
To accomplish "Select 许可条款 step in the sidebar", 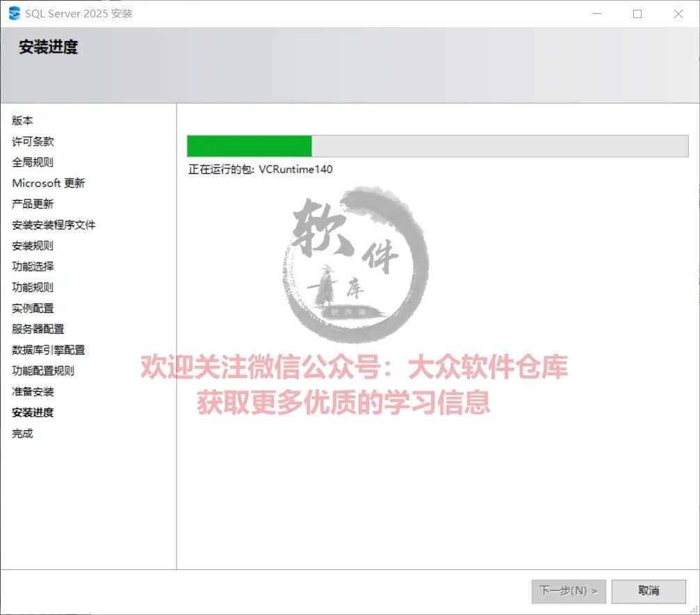I will (x=33, y=142).
